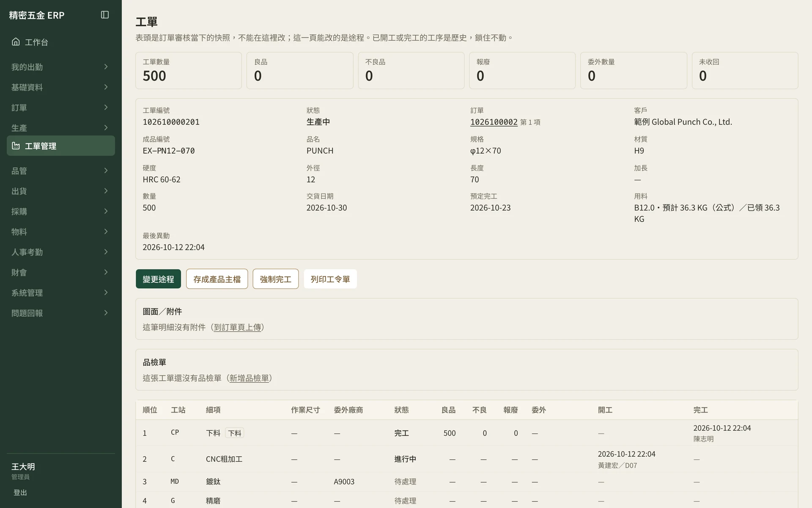Click user name 王大明
The image size is (812, 508).
(x=23, y=467)
